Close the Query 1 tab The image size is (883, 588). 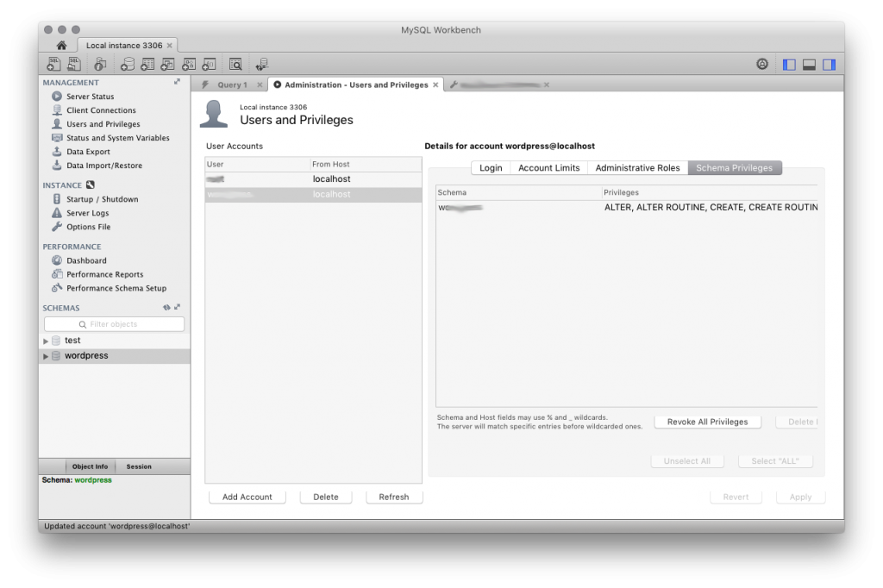point(260,85)
